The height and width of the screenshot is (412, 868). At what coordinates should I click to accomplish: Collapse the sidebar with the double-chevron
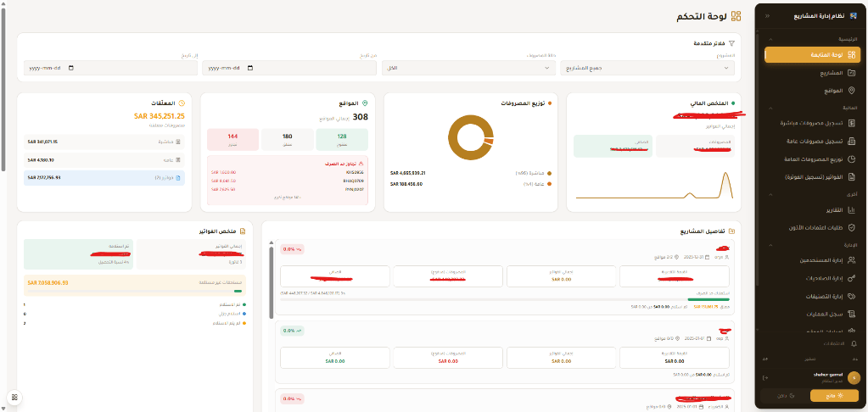click(x=768, y=16)
